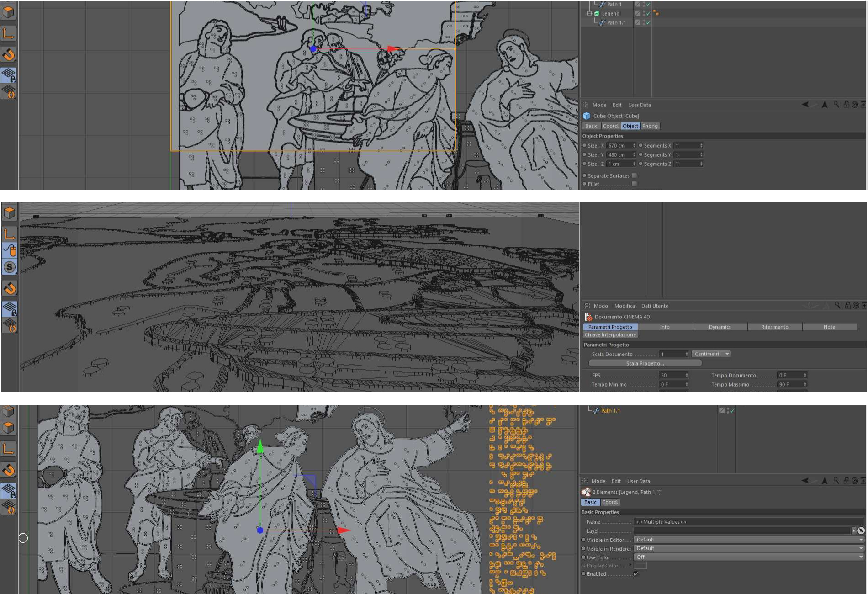
Task: Click the target icon in the Documento CINEMA 4D panel
Action: pos(856,305)
